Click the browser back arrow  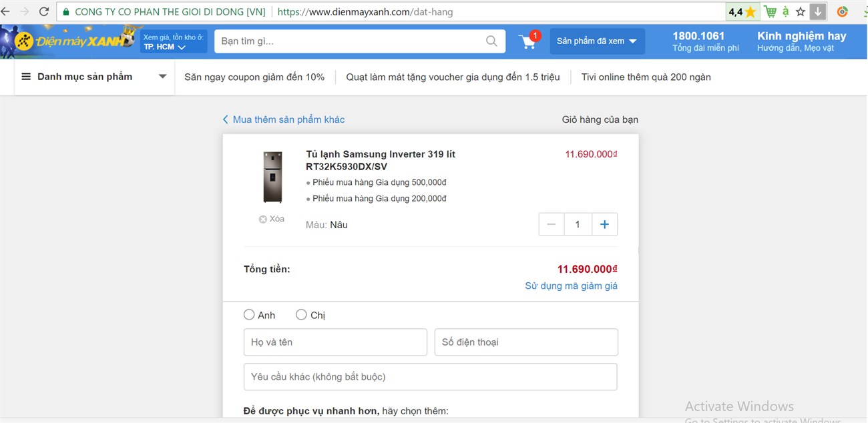pyautogui.click(x=5, y=12)
